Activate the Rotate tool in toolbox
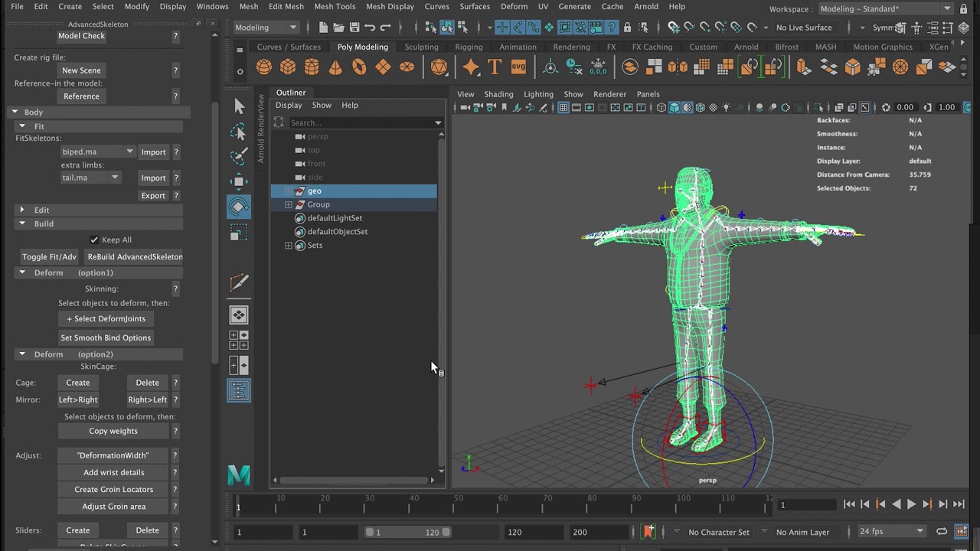 click(x=239, y=207)
